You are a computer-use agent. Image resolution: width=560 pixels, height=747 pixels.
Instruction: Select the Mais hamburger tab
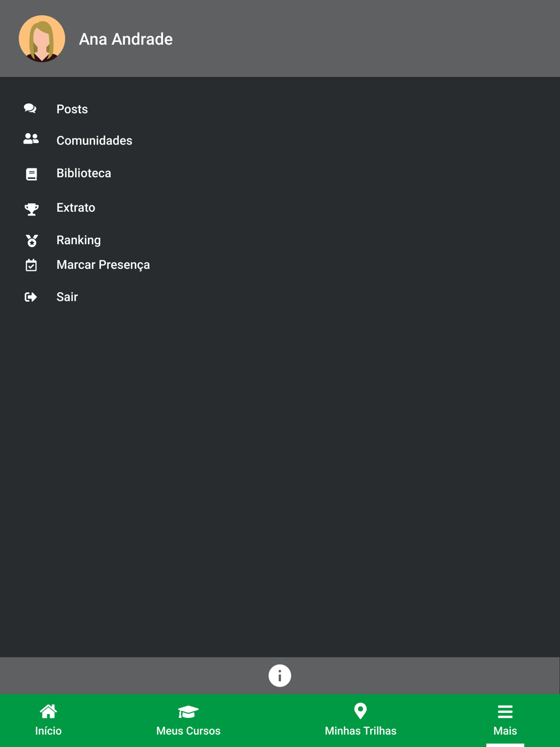(x=505, y=720)
